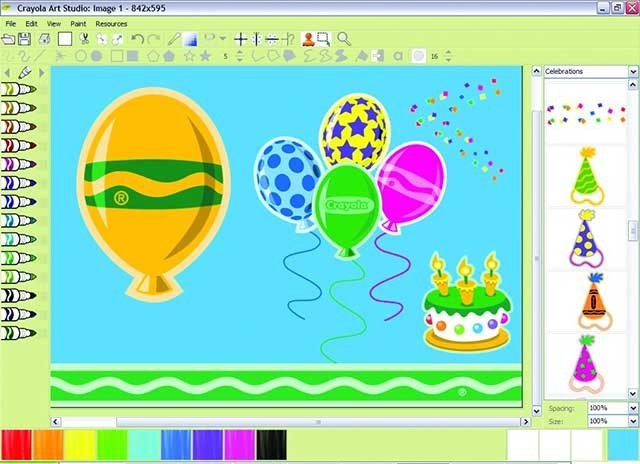Select the outlined pentagon shape
The width and height of the screenshot is (640, 464).
tap(153, 56)
